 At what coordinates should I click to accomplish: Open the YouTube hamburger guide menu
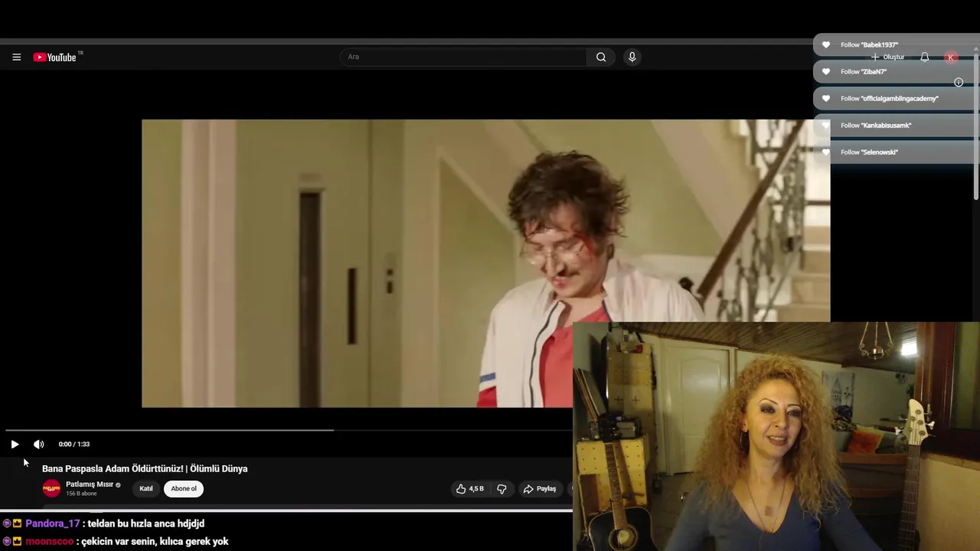16,57
